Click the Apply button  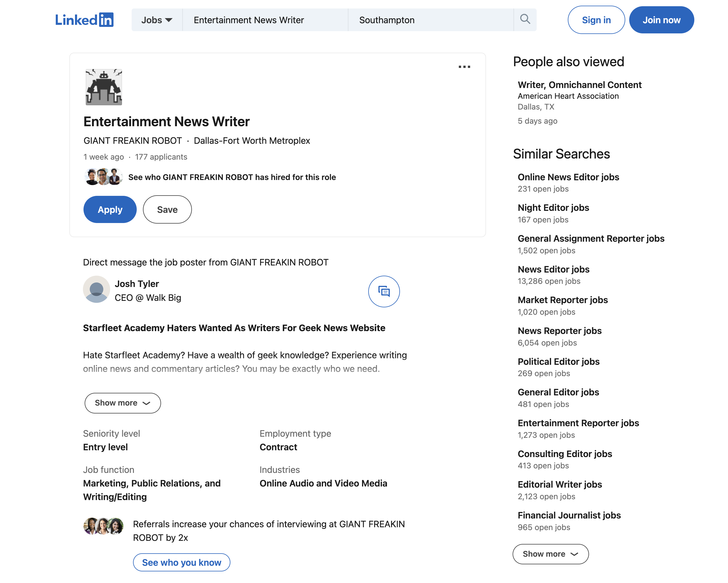pos(110,209)
